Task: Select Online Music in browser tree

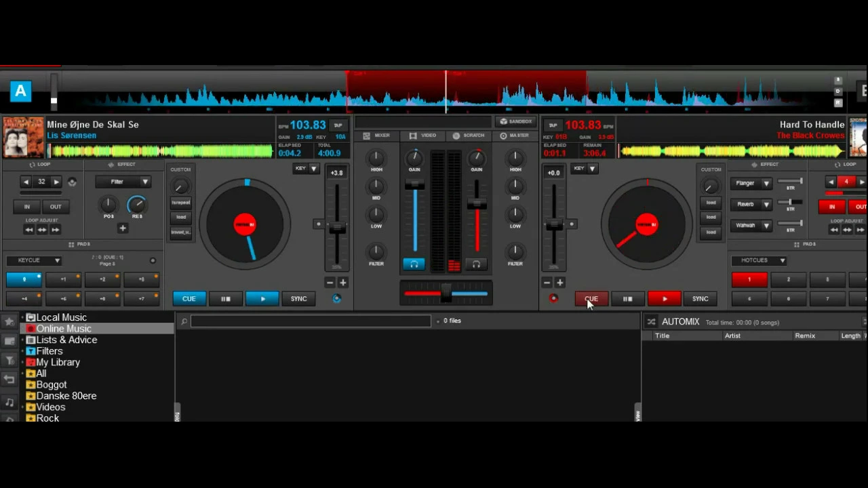Action: point(64,329)
